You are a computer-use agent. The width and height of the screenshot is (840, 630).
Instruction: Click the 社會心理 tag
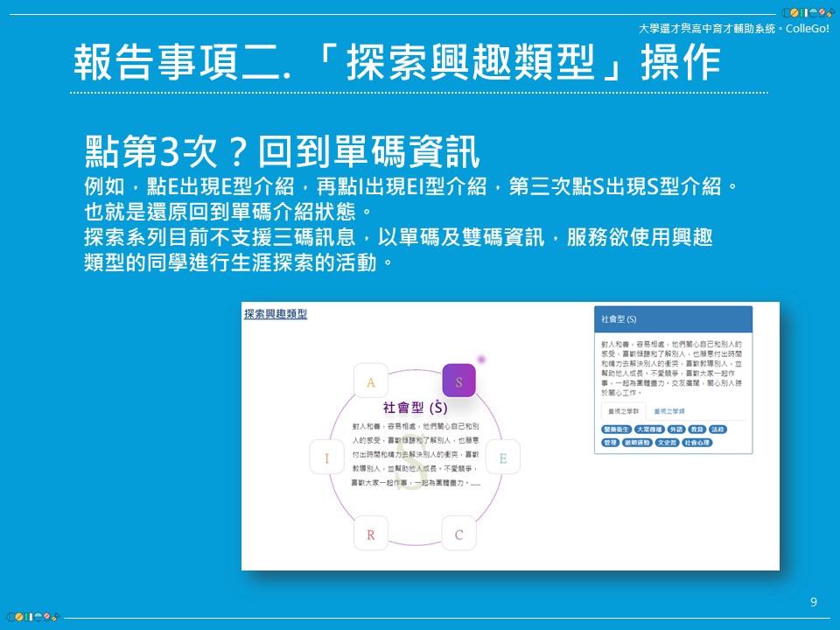696,443
